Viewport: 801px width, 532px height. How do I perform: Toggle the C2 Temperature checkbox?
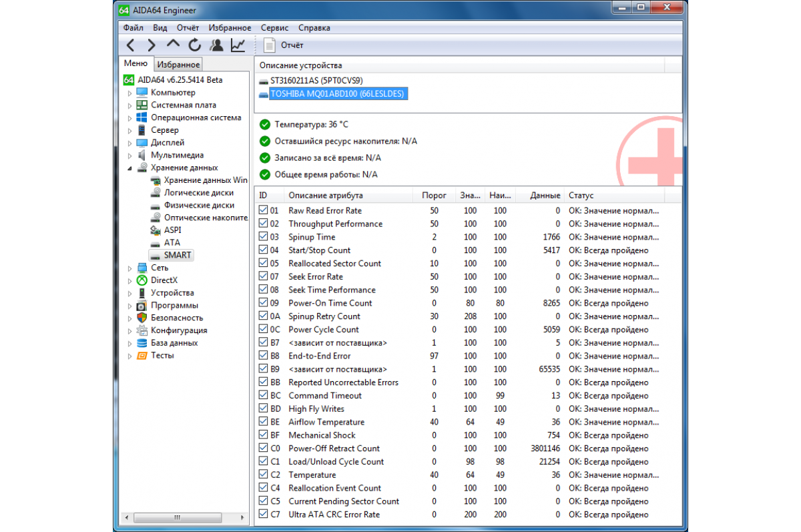tap(263, 475)
